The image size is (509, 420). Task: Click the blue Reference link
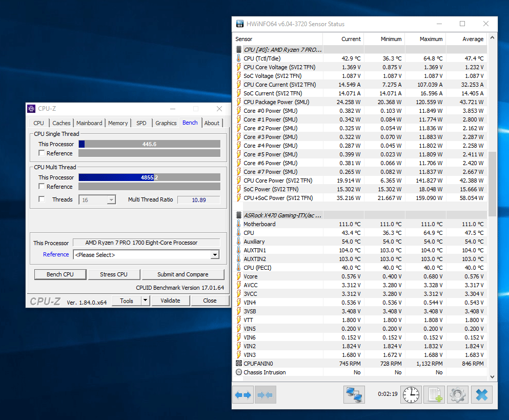[x=56, y=254]
